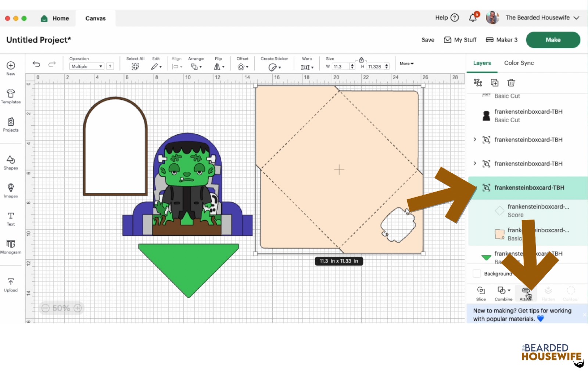Click the peach color swatch on the Basic layer
Screen dimensions: 588x374
pos(499,234)
